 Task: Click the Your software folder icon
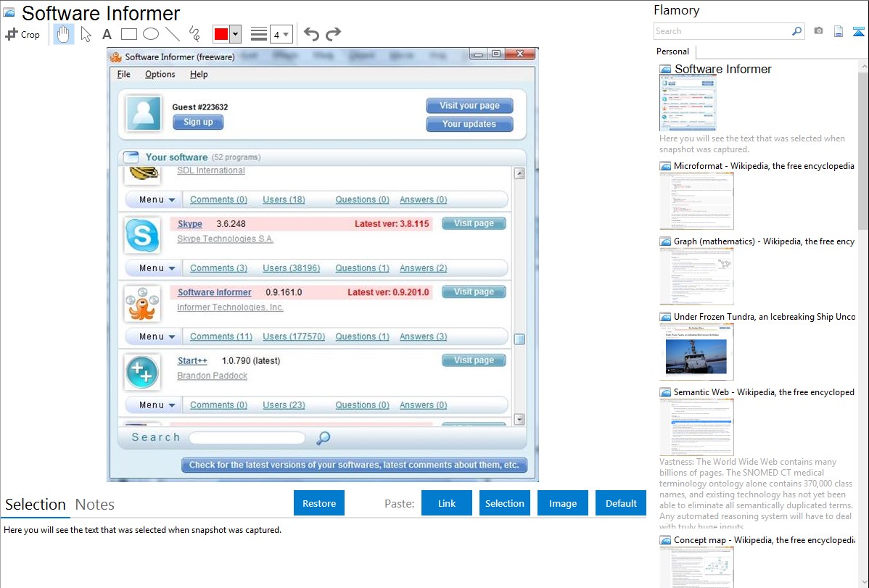tap(131, 157)
